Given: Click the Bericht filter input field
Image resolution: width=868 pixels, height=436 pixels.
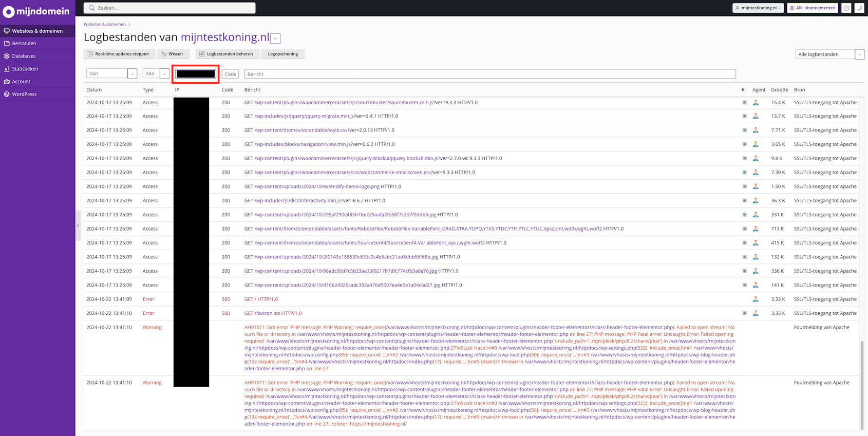Looking at the screenshot, I should tap(489, 74).
